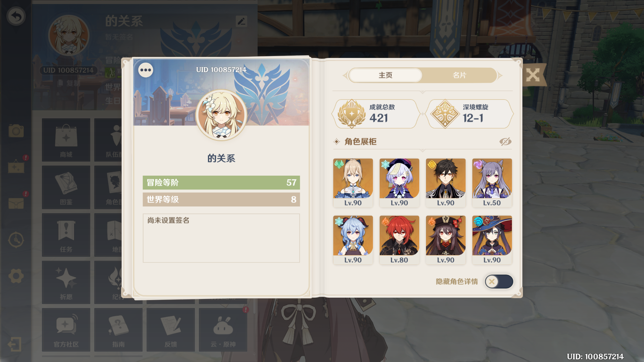
Task: Click the edit pencil icon
Action: (x=241, y=21)
